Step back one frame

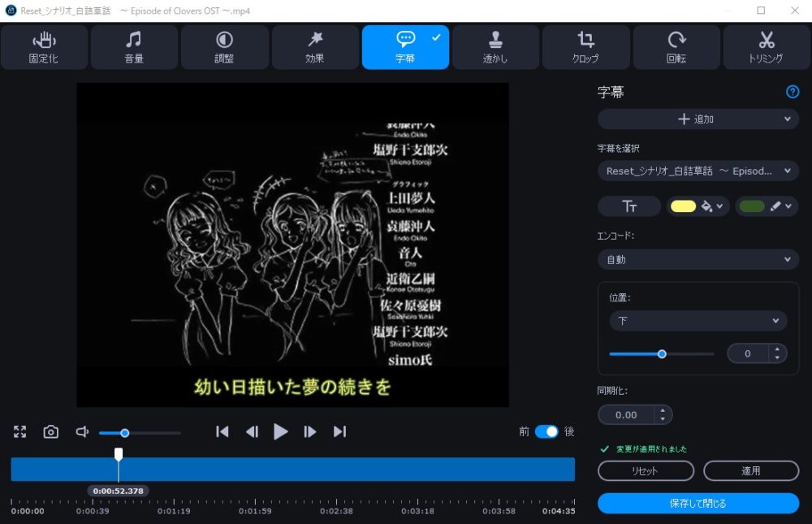[x=252, y=431]
